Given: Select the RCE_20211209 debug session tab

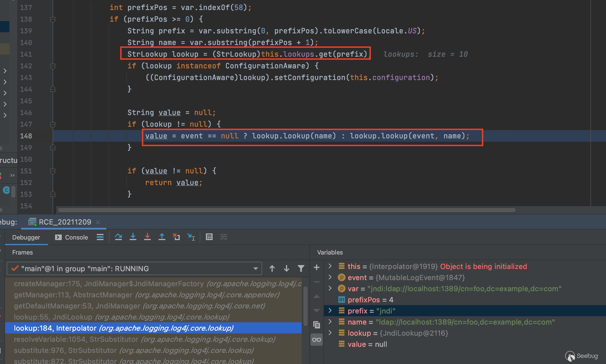Looking at the screenshot, I should coord(65,222).
